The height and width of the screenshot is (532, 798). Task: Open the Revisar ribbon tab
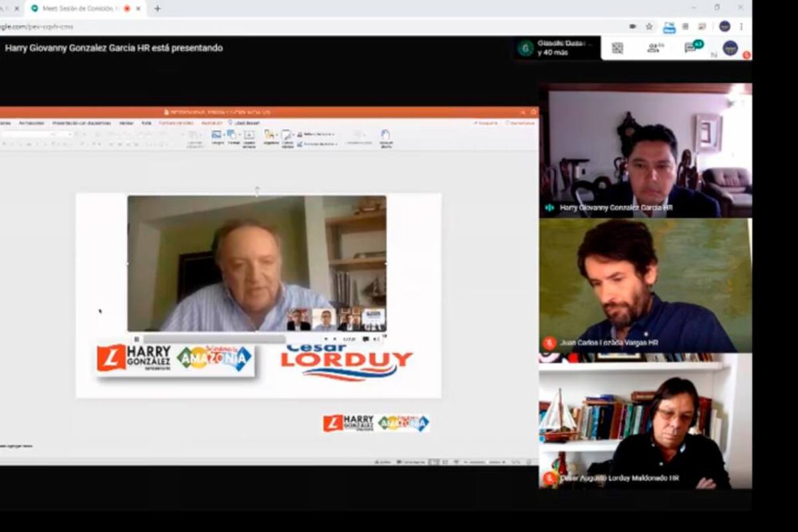pyautogui.click(x=126, y=123)
